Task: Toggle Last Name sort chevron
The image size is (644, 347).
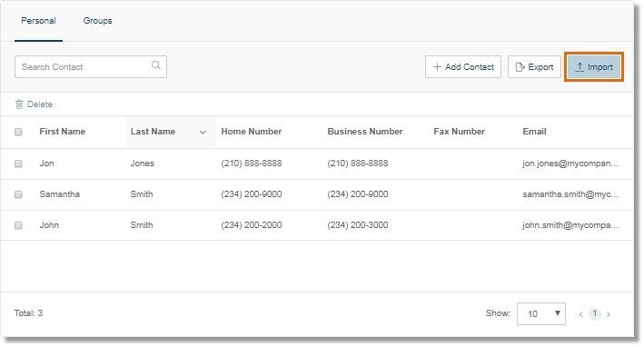Action: 203,133
